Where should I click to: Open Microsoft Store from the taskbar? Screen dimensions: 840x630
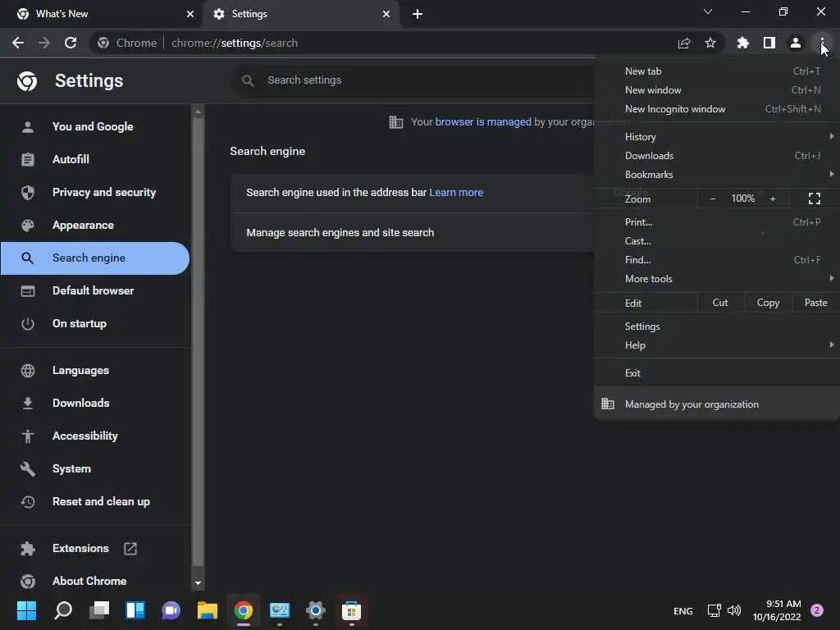pos(351,610)
